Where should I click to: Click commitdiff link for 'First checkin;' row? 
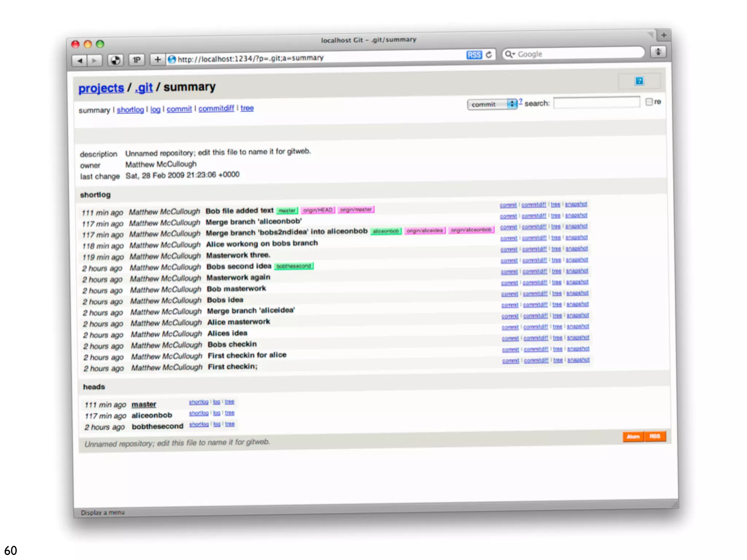coord(536,360)
